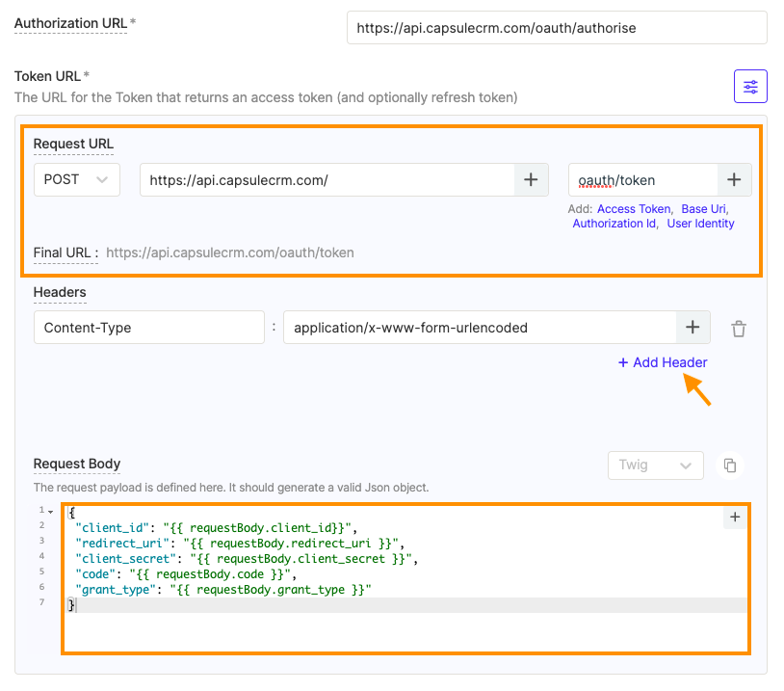Click the Final URL label
This screenshot has width=784, height=691.
pyautogui.click(x=65, y=252)
